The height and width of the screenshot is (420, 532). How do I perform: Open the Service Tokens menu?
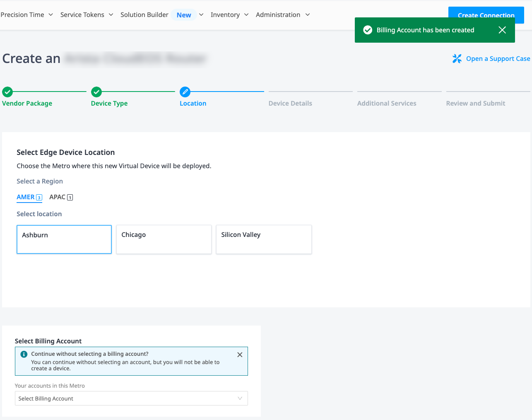(x=82, y=14)
